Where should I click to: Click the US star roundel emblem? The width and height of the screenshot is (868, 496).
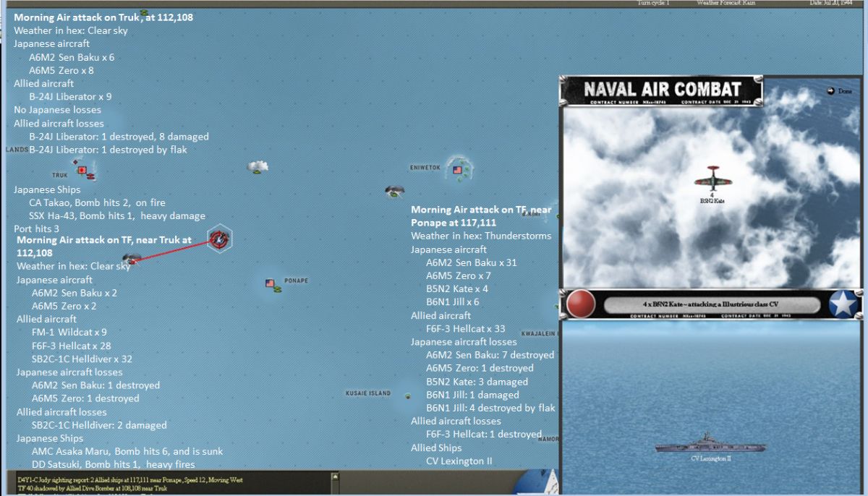pos(843,304)
